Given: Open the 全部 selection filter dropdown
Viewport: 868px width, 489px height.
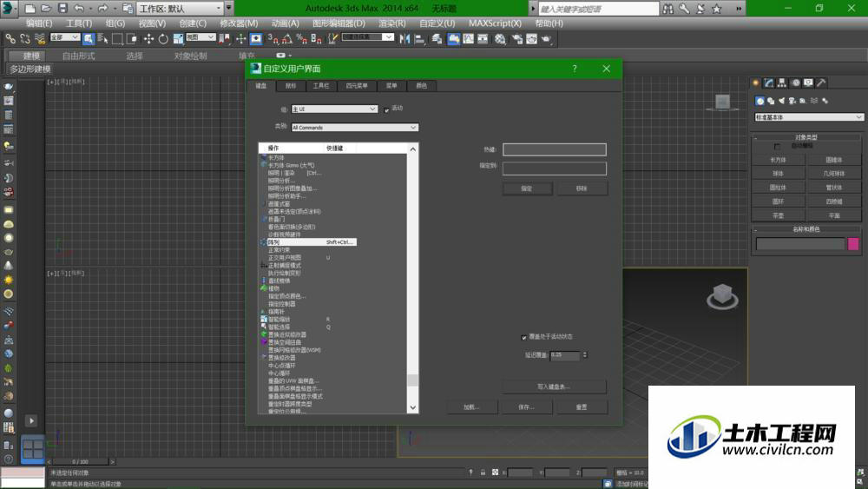Looking at the screenshot, I should [x=65, y=37].
